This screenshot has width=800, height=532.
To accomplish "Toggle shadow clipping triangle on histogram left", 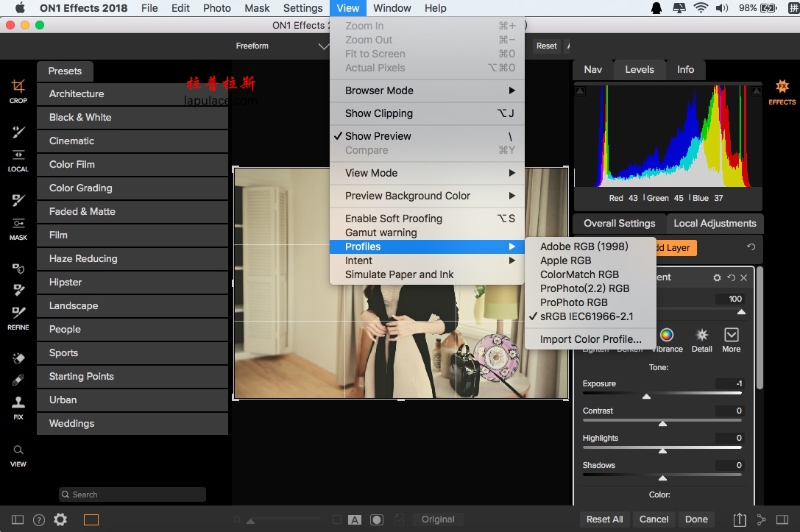I will tap(580, 91).
